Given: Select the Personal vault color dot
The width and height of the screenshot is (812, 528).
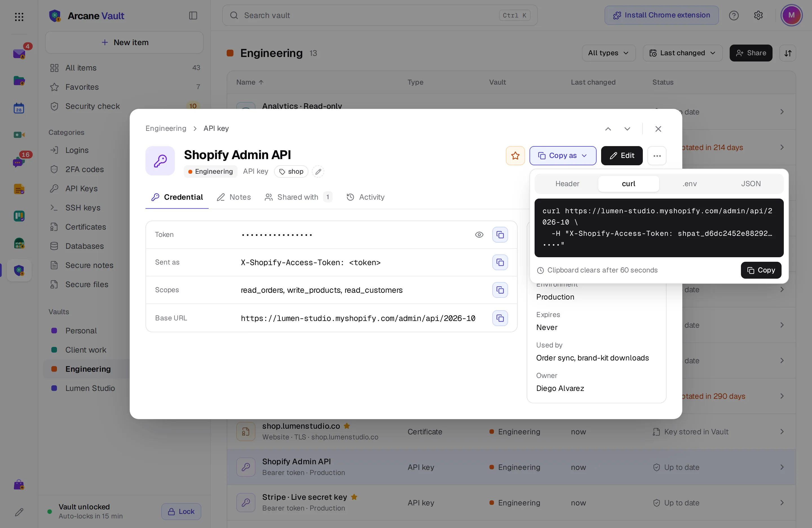Looking at the screenshot, I should 54,330.
